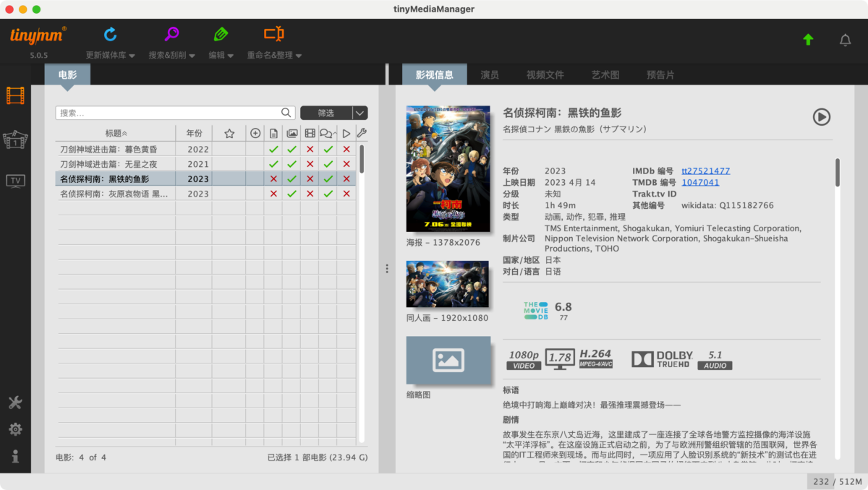This screenshot has width=868, height=490.
Task: Sort by the NFO document column
Action: (x=273, y=134)
